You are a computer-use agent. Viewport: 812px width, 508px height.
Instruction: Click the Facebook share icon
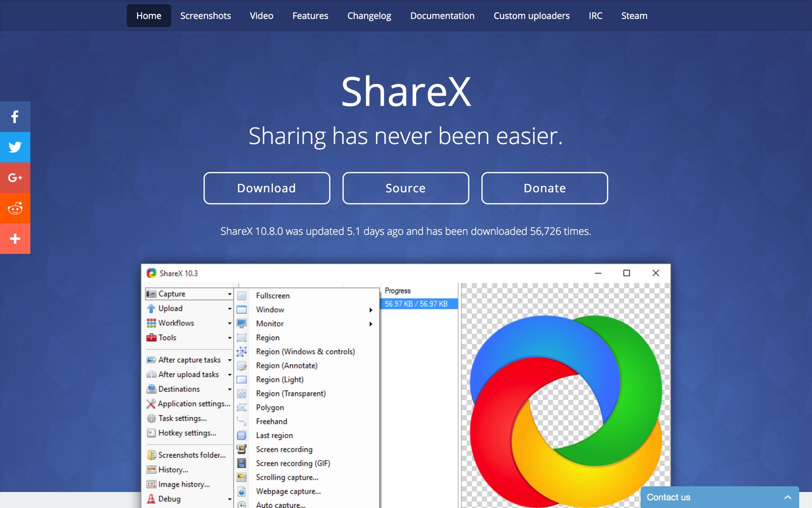[x=15, y=116]
